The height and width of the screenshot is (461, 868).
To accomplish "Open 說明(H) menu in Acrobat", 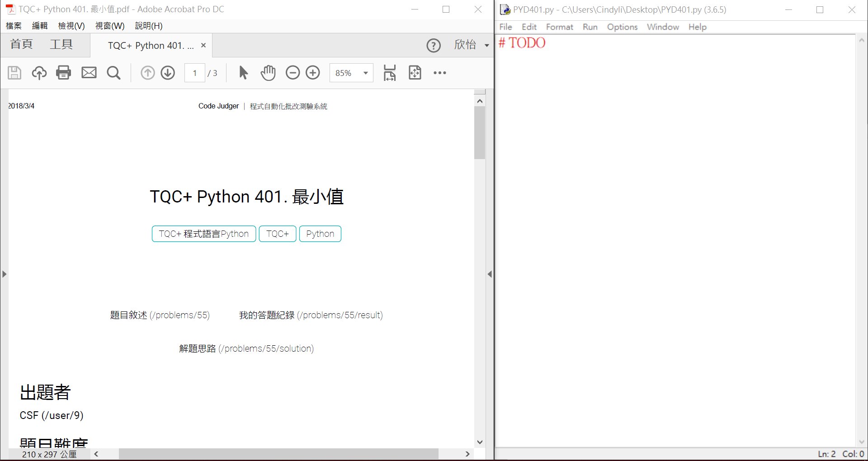I will 149,26.
